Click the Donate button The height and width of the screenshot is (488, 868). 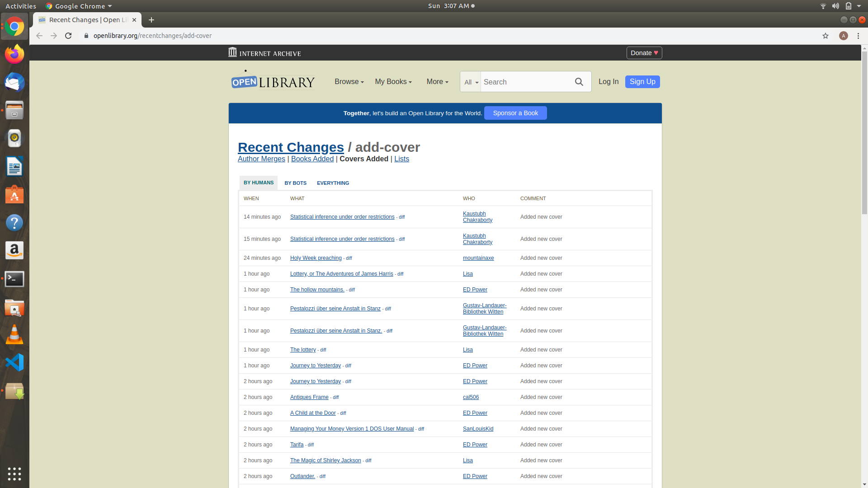coord(644,53)
